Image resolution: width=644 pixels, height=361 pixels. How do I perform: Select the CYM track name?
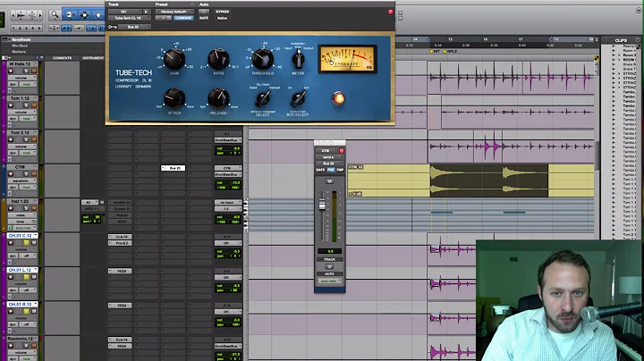(x=21, y=167)
